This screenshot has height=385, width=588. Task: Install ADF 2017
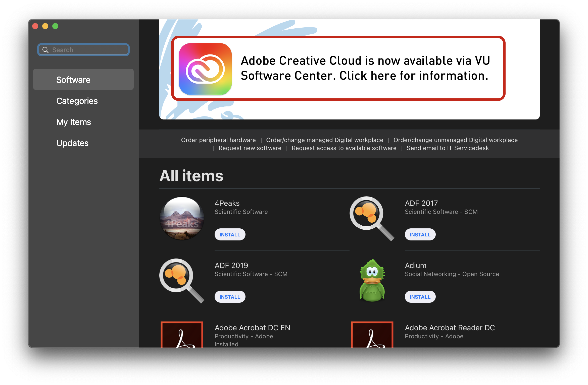420,234
